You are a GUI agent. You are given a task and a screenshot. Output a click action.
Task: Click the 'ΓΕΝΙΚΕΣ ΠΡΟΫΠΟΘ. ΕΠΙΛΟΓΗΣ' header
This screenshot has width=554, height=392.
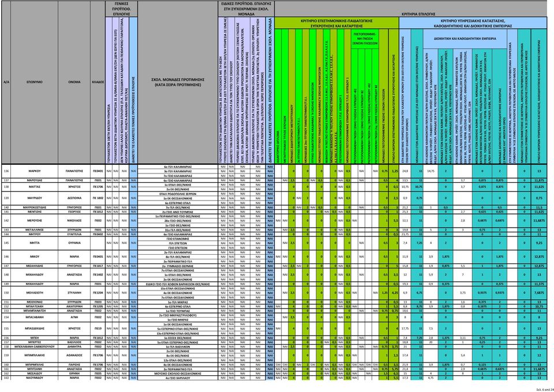(121, 9)
